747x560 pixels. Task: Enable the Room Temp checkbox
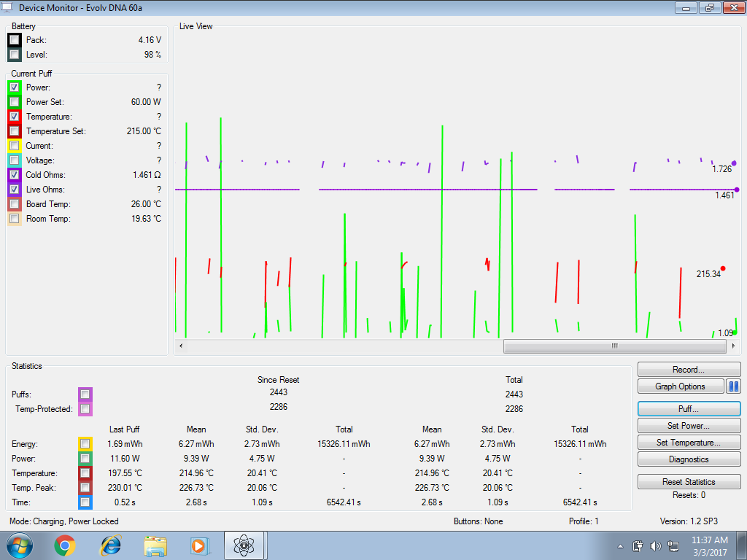(15, 219)
